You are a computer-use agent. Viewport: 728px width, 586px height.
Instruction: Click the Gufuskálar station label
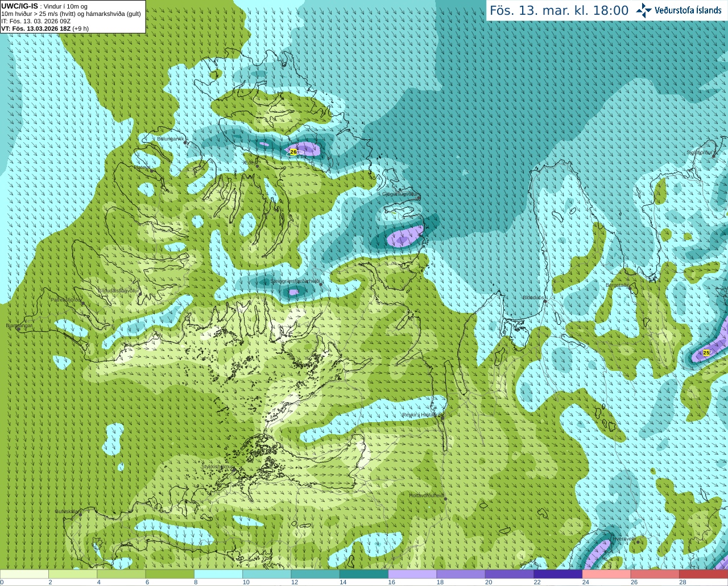coord(67,511)
